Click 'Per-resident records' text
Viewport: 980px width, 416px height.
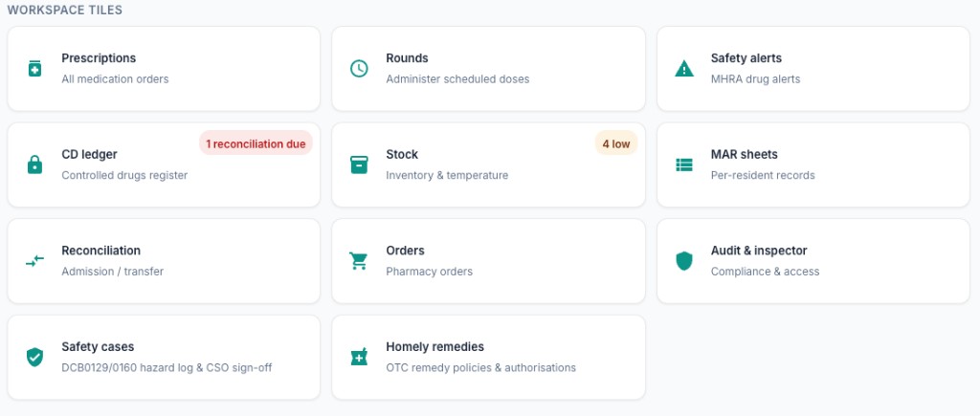click(x=763, y=176)
